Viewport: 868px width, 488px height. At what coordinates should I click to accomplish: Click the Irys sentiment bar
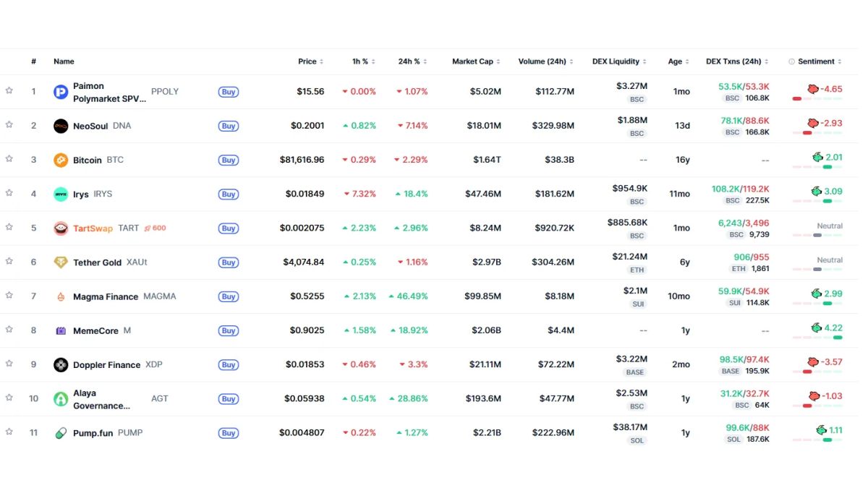pyautogui.click(x=817, y=201)
